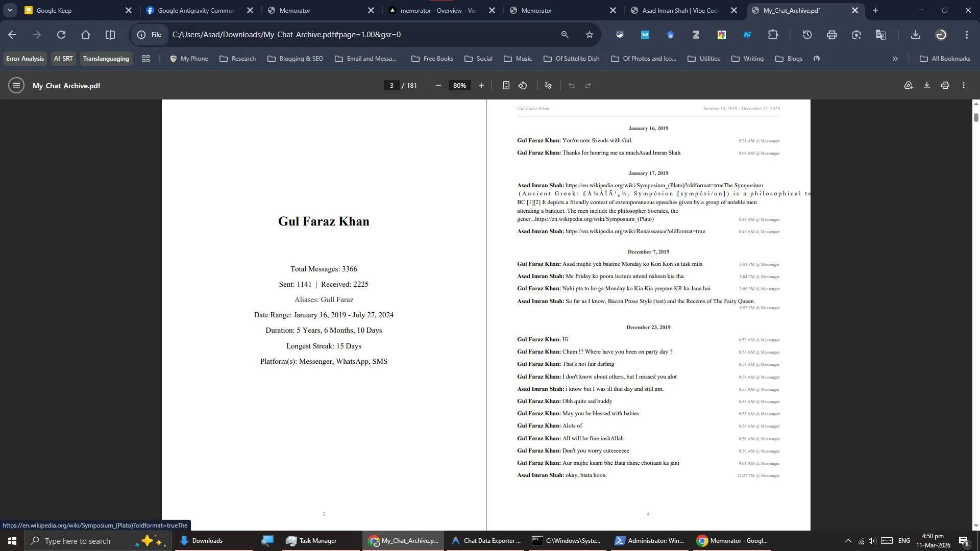Open Task Manager from the taskbar

pyautogui.click(x=311, y=541)
